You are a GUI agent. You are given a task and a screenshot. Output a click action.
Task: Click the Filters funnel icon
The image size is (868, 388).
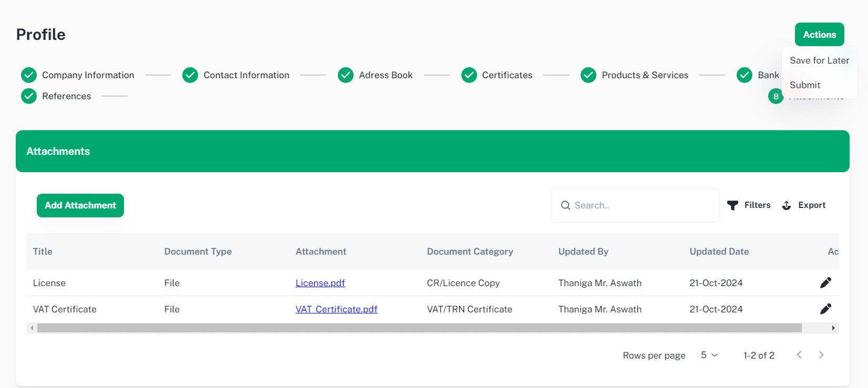tap(732, 205)
